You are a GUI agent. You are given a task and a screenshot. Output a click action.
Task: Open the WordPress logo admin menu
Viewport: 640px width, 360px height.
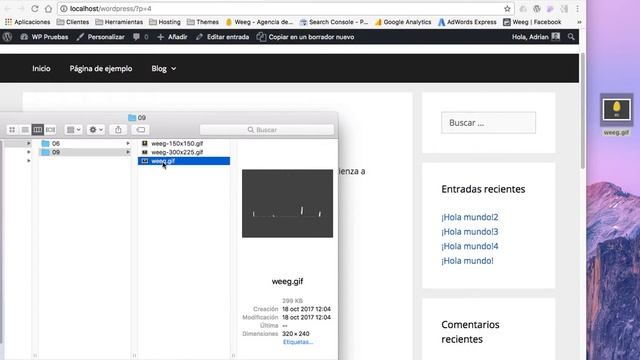click(x=7, y=37)
